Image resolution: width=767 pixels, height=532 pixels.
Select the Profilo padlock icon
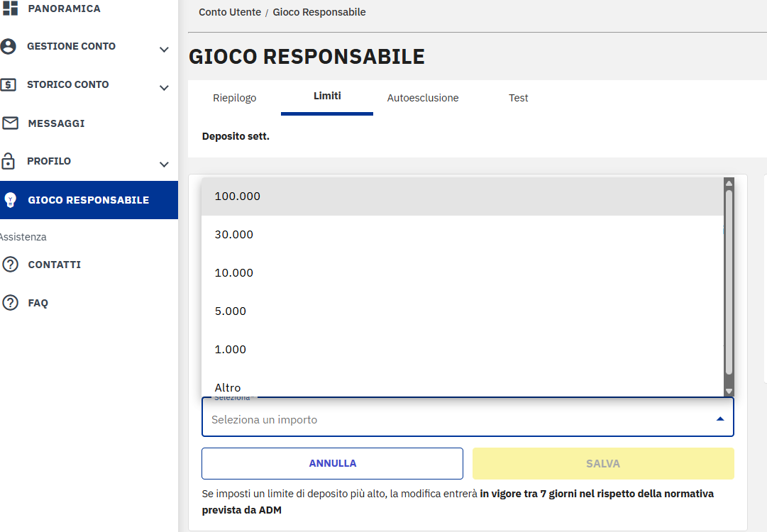[10, 161]
